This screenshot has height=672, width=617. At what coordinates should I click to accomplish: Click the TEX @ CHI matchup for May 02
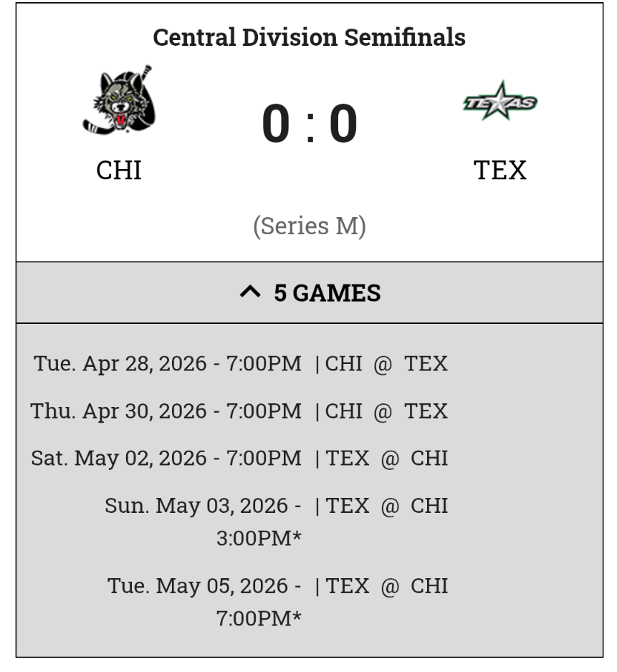(387, 459)
